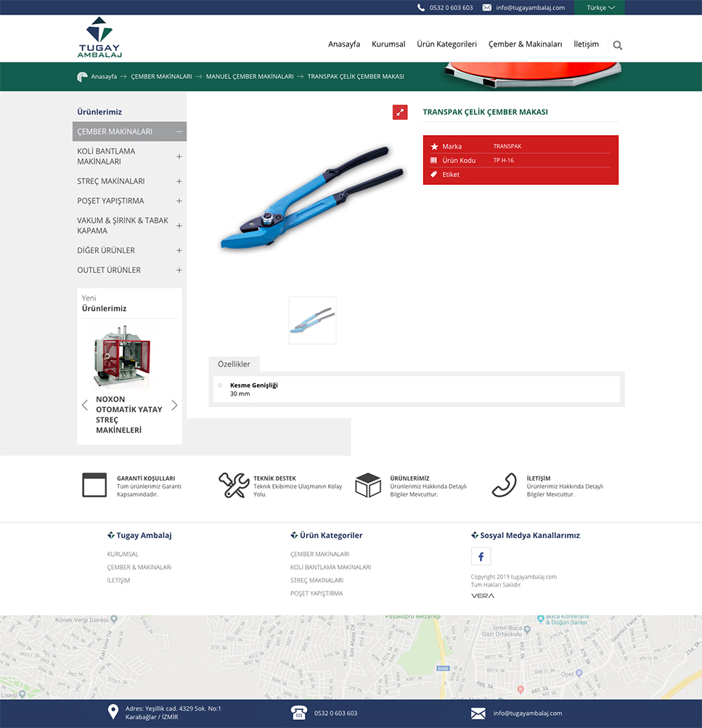Click the Ürünlerimiz box icon
Viewport: 702px width, 728px height.
368,485
